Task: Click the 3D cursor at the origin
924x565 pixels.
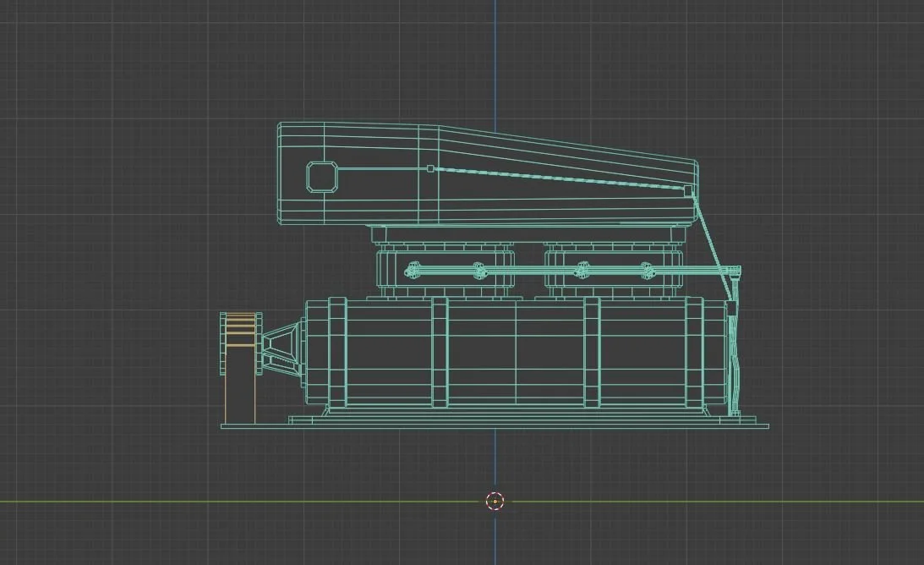Action: tap(495, 502)
